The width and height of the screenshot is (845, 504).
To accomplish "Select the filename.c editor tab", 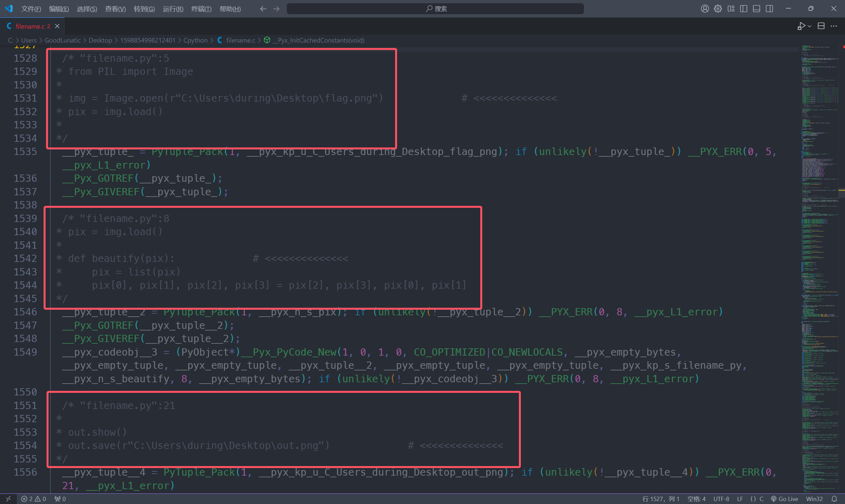I will (33, 26).
